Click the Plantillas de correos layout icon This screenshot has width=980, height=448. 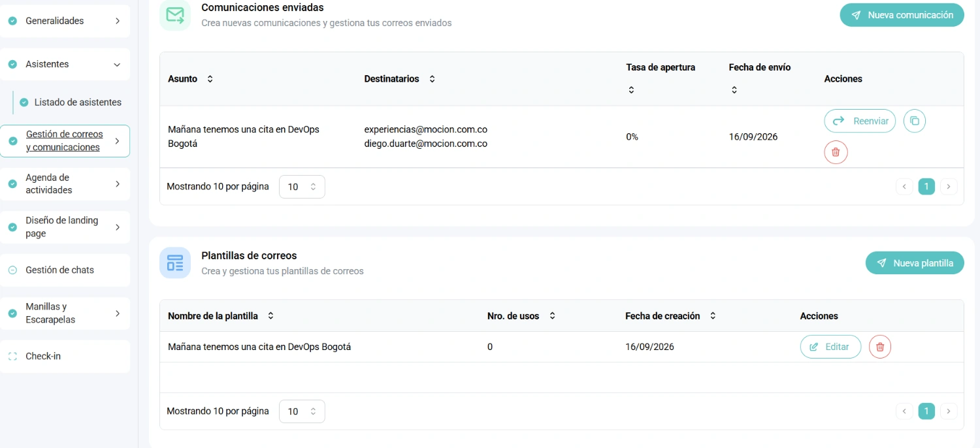coord(175,263)
